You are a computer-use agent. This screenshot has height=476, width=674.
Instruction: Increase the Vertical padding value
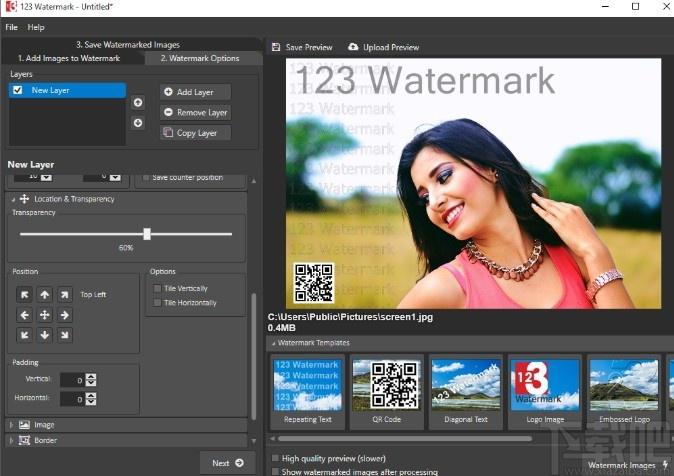(91, 377)
